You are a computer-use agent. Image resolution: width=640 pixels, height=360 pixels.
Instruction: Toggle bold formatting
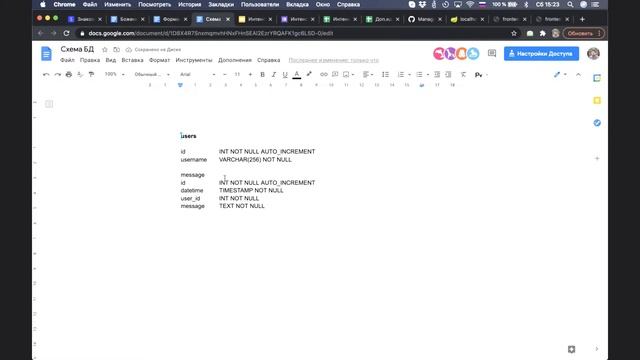(x=262, y=74)
